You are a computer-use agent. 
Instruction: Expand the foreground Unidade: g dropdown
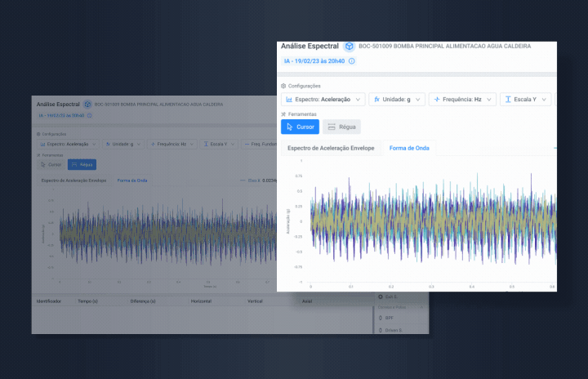[397, 99]
